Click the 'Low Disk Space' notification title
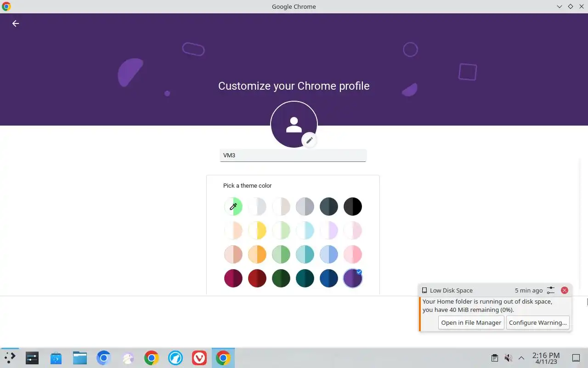This screenshot has height=368, width=588. (x=451, y=291)
